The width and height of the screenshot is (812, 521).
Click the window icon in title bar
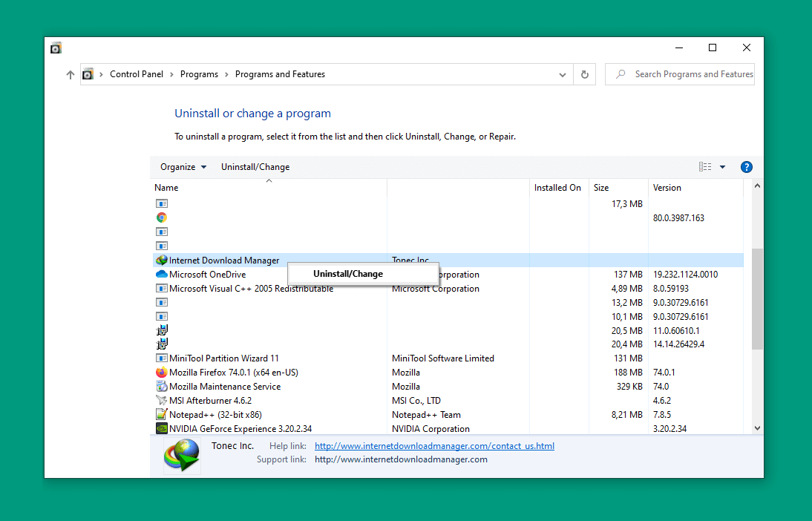pos(56,48)
